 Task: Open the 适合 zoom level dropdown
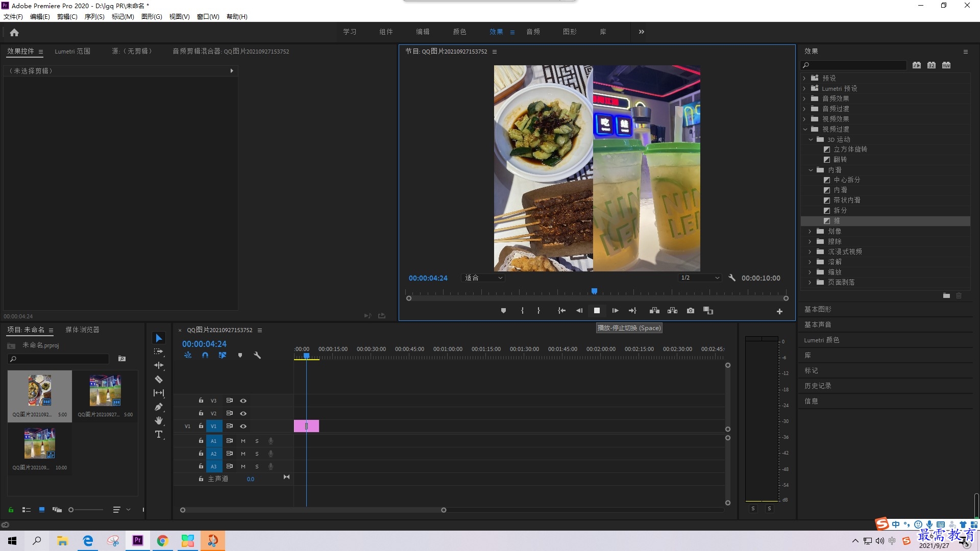pos(483,278)
